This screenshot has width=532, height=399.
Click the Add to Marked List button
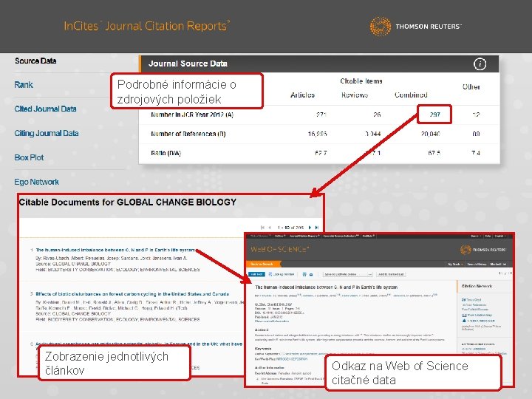click(391, 274)
